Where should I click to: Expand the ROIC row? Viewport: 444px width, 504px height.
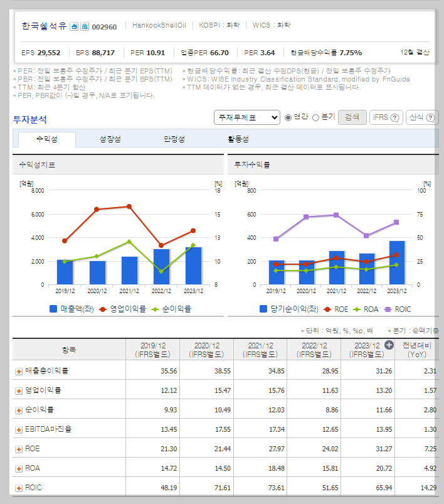(x=19, y=488)
